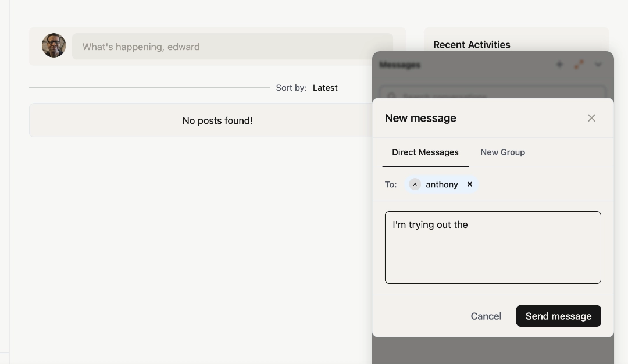
Task: Cancel the new message
Action: coord(486,316)
